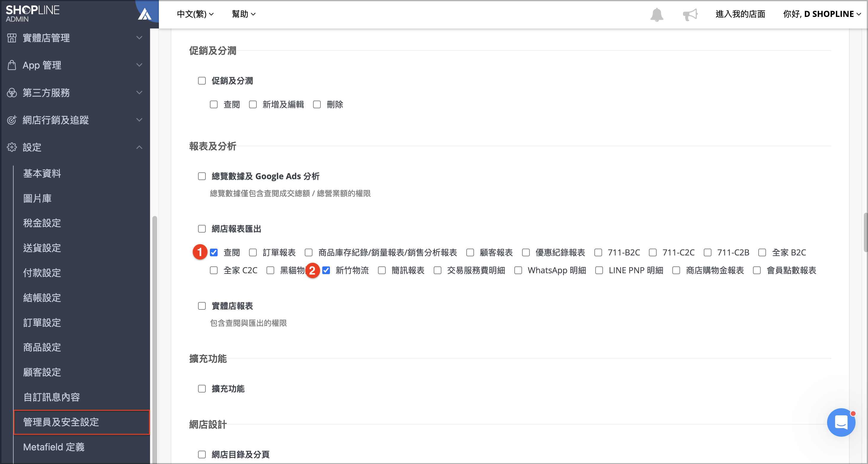Check the 全家 B2C checkbox
Image resolution: width=868 pixels, height=464 pixels.
[x=762, y=252]
